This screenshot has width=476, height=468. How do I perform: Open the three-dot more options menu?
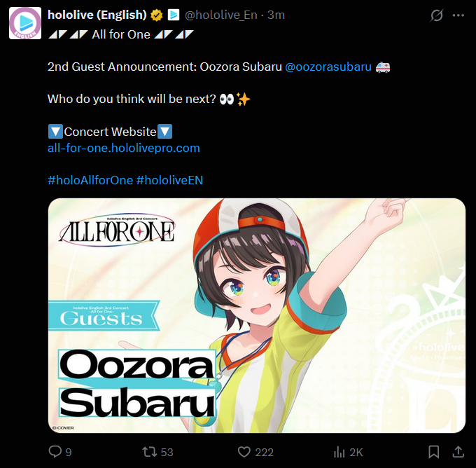point(458,15)
